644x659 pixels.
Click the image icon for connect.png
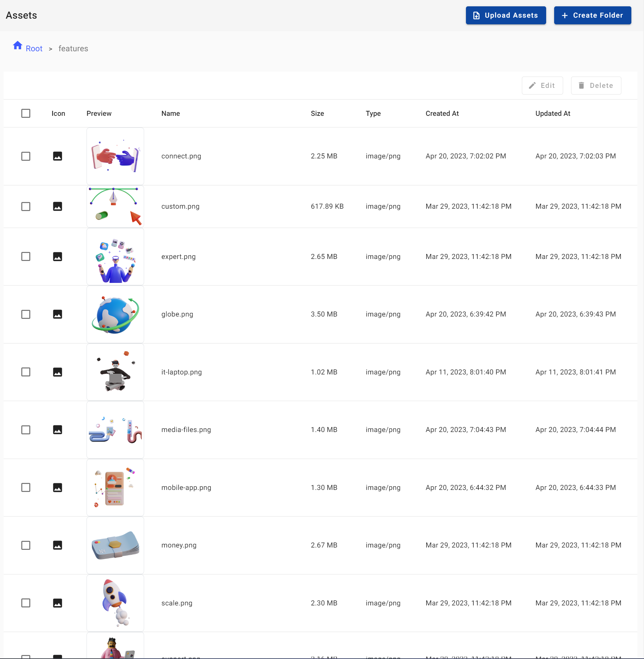point(58,156)
